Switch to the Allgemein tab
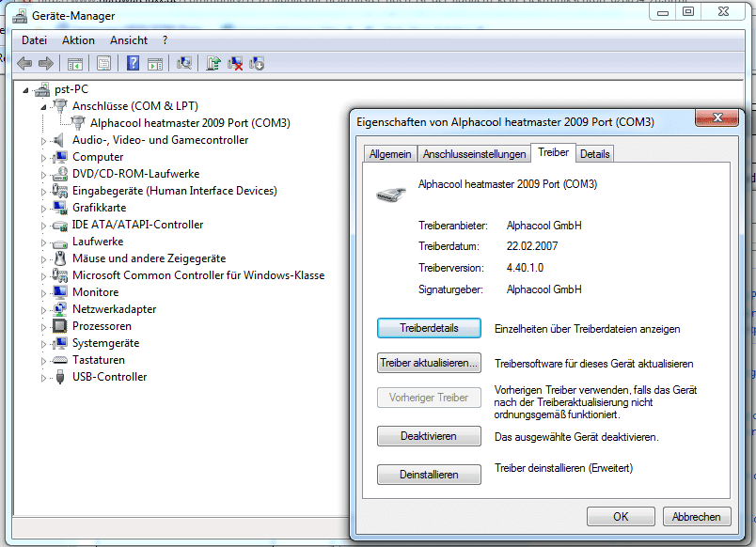This screenshot has height=547, width=756. [x=390, y=154]
